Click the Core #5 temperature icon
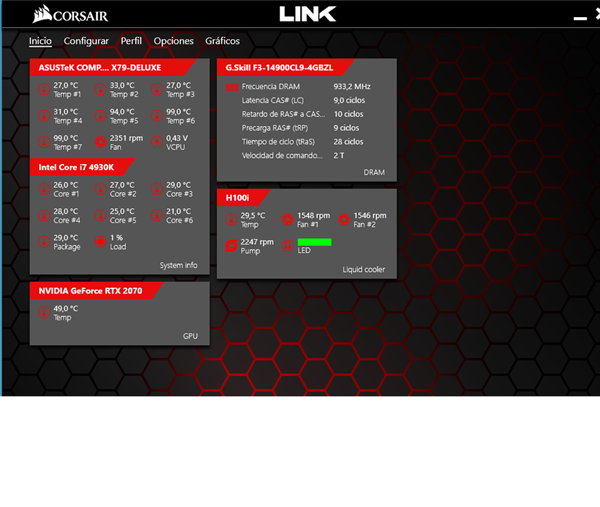The height and width of the screenshot is (507, 600). 100,215
